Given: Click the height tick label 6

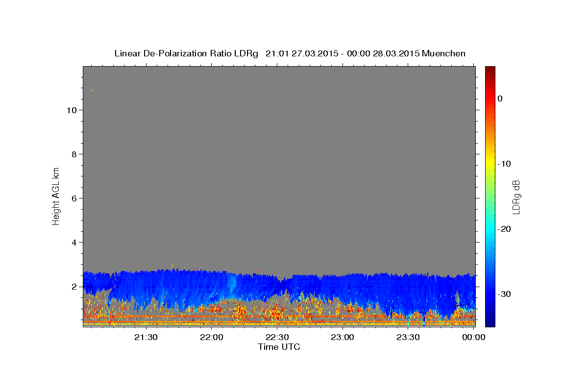Looking at the screenshot, I should pos(73,198).
